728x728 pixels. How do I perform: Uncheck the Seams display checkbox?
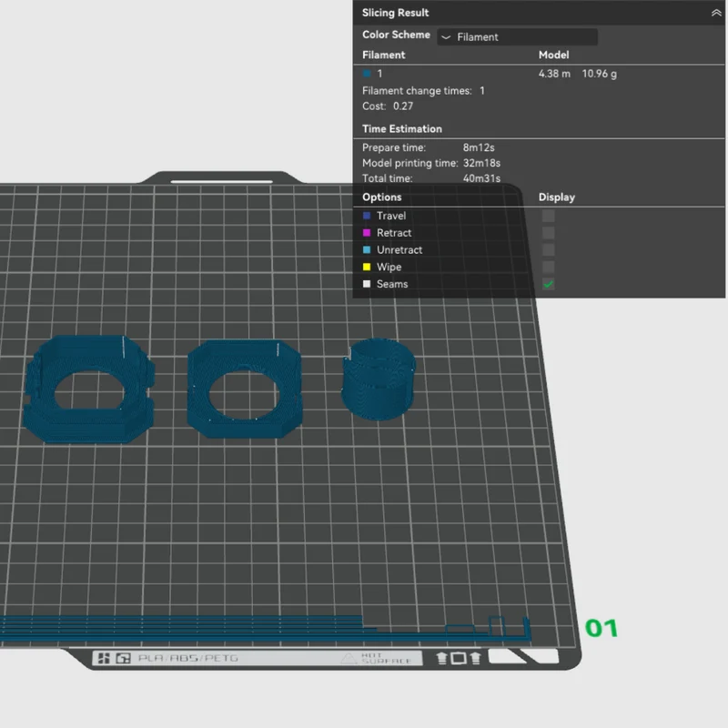coord(548,284)
